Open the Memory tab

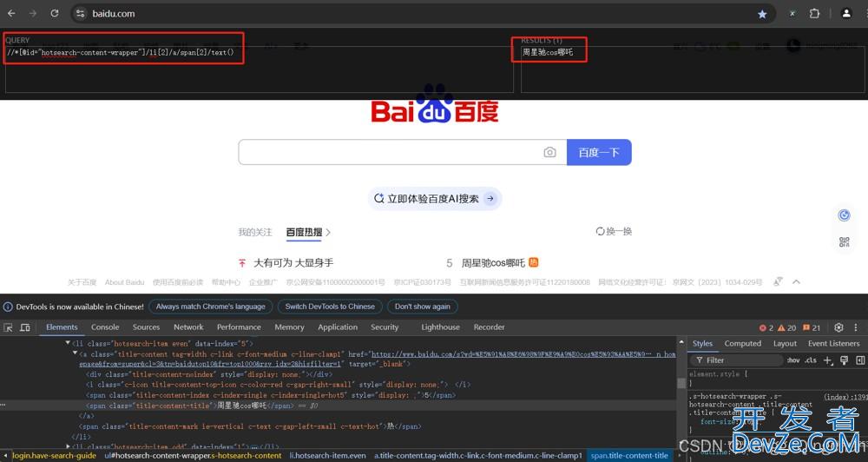(290, 327)
